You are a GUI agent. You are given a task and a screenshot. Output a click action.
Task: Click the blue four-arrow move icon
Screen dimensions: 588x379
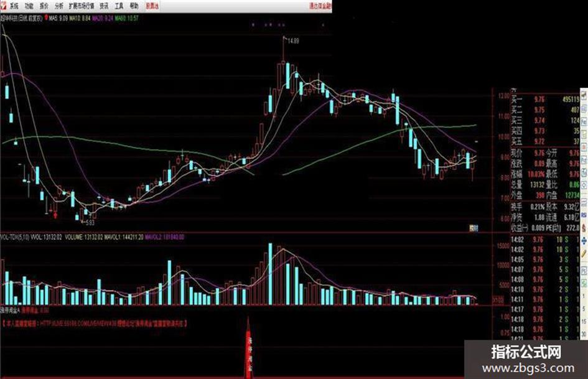click(584, 241)
